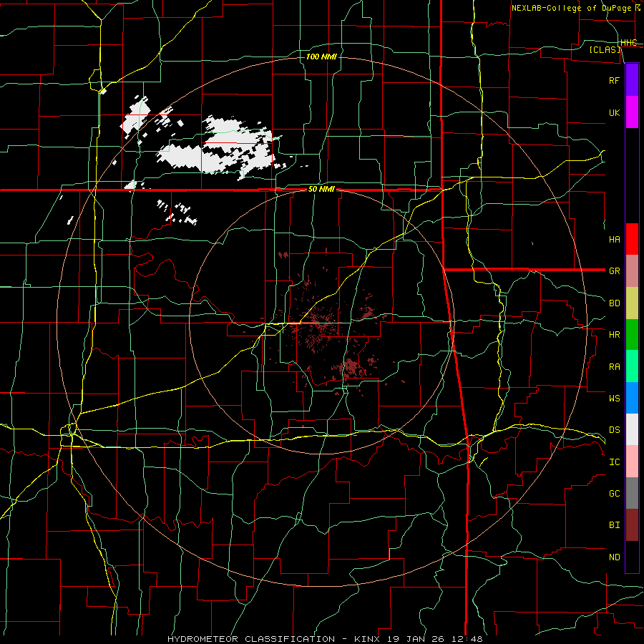This screenshot has width=644, height=644.
Task: Select the RA legend label
Action: (x=614, y=367)
